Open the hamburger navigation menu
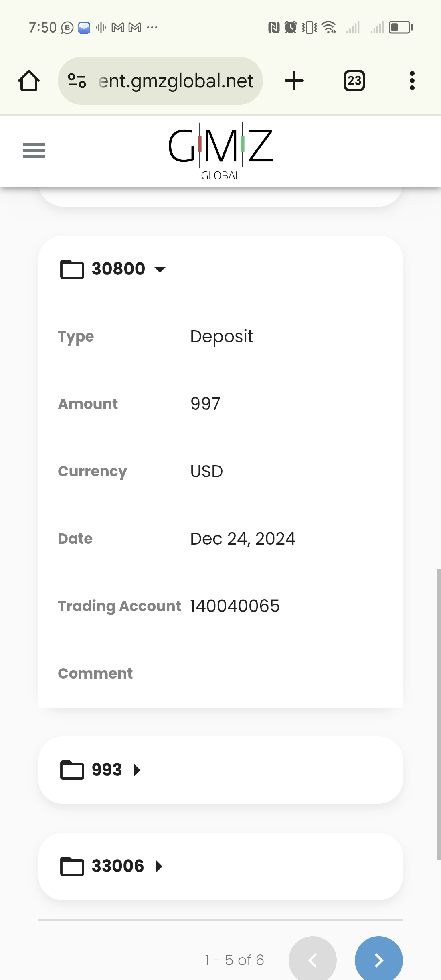Viewport: 441px width, 980px height. 34,150
